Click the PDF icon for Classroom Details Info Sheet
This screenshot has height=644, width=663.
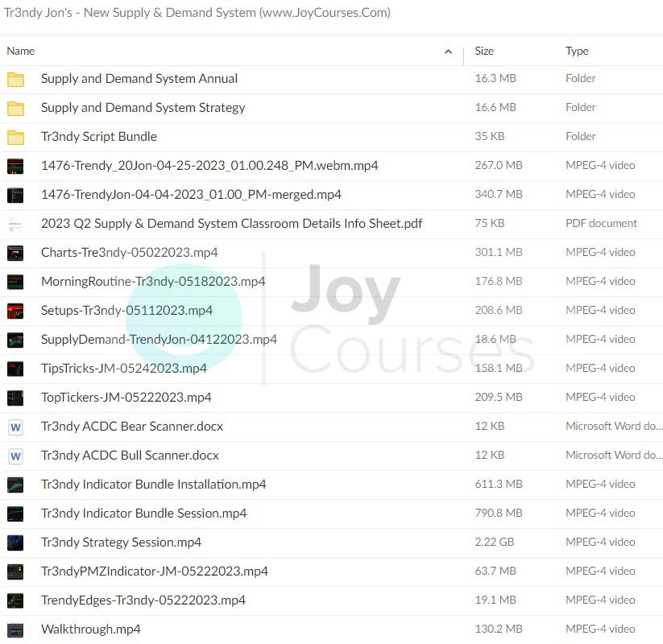coord(15,224)
